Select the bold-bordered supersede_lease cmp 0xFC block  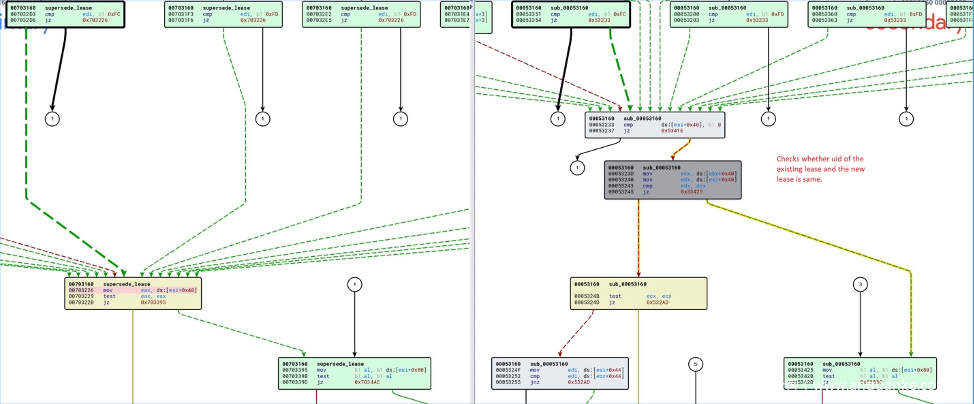68,13
